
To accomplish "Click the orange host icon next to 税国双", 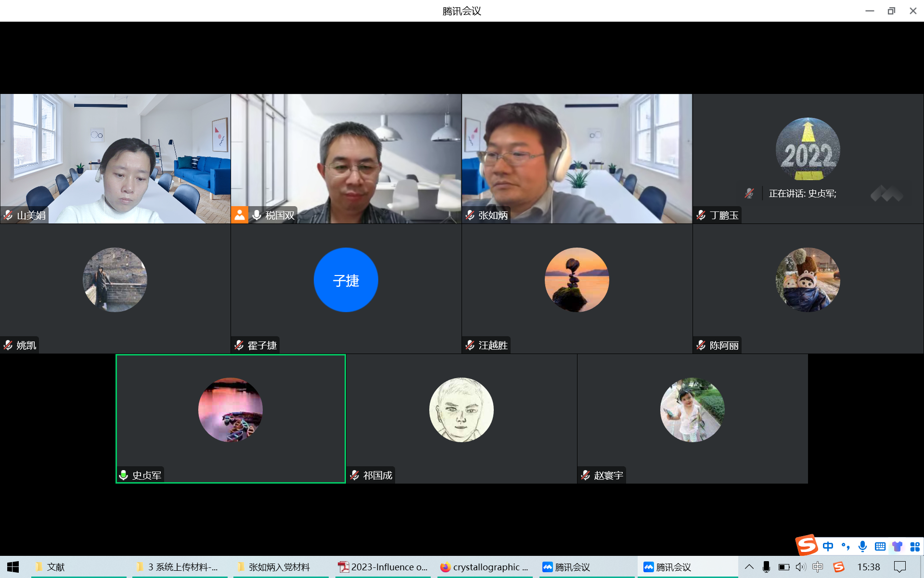I will pos(239,215).
